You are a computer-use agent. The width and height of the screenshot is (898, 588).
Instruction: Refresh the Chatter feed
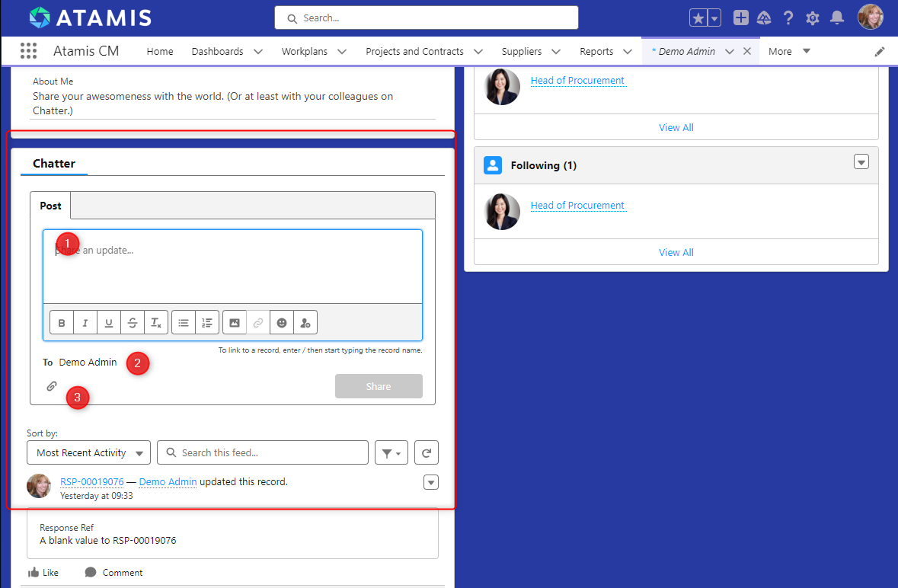click(426, 453)
